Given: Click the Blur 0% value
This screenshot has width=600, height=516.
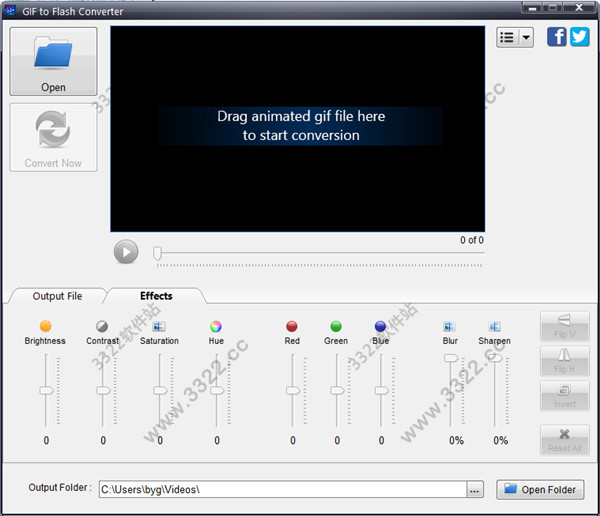Looking at the screenshot, I should pos(456,440).
